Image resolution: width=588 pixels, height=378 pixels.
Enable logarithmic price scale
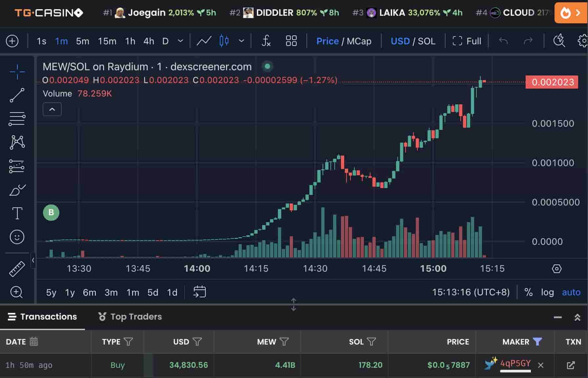[x=547, y=292]
